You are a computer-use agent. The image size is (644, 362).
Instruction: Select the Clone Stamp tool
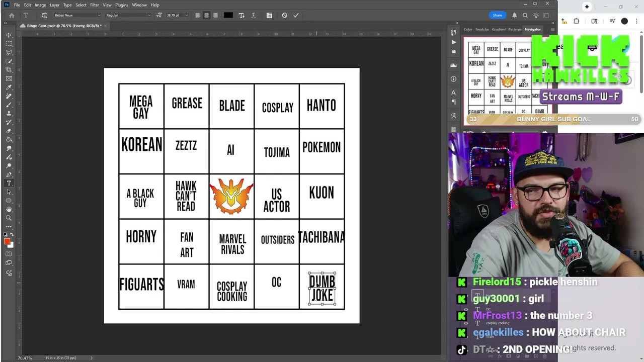[x=9, y=114]
